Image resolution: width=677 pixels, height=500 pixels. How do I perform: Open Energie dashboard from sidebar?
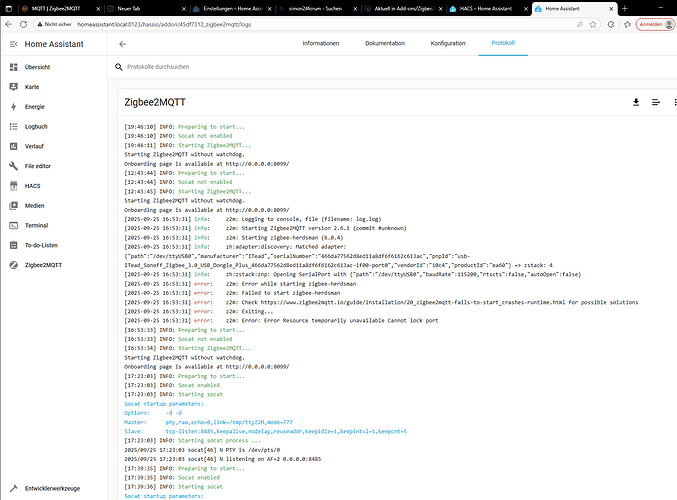point(34,106)
